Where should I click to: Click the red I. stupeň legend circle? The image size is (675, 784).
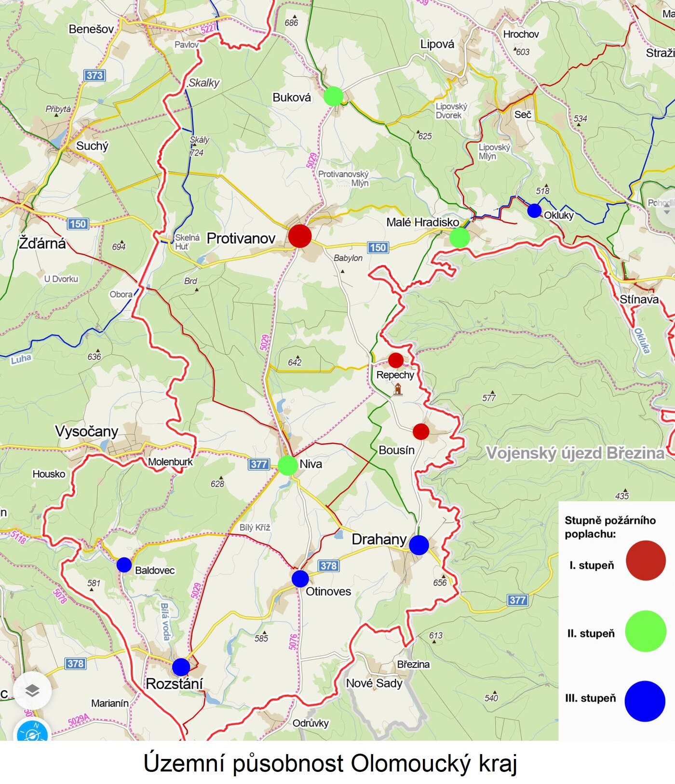pos(646,560)
